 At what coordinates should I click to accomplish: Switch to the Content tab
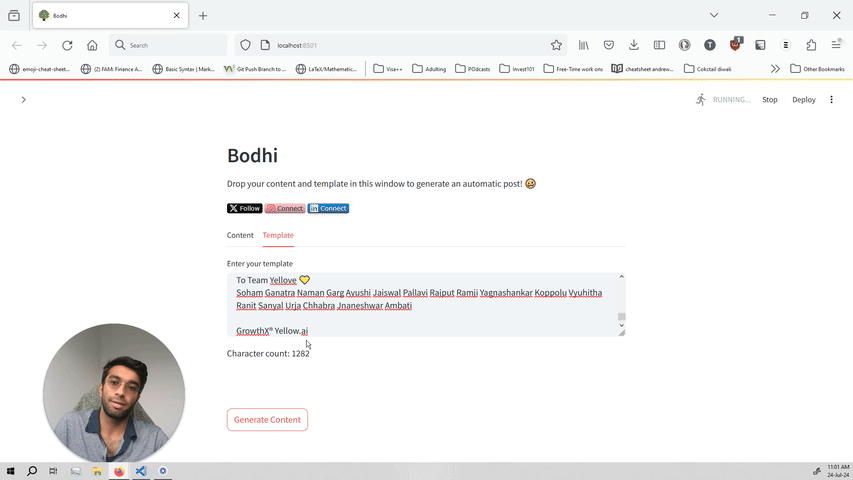point(240,235)
